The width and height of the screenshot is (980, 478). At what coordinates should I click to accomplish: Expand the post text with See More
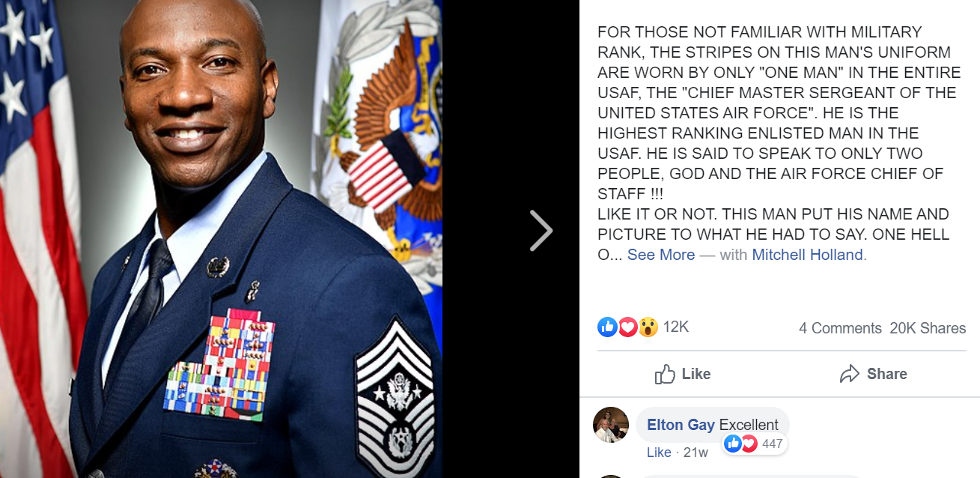tap(661, 255)
